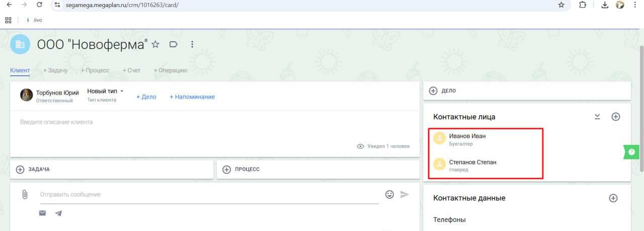Click the tag label icon near title

click(x=174, y=44)
